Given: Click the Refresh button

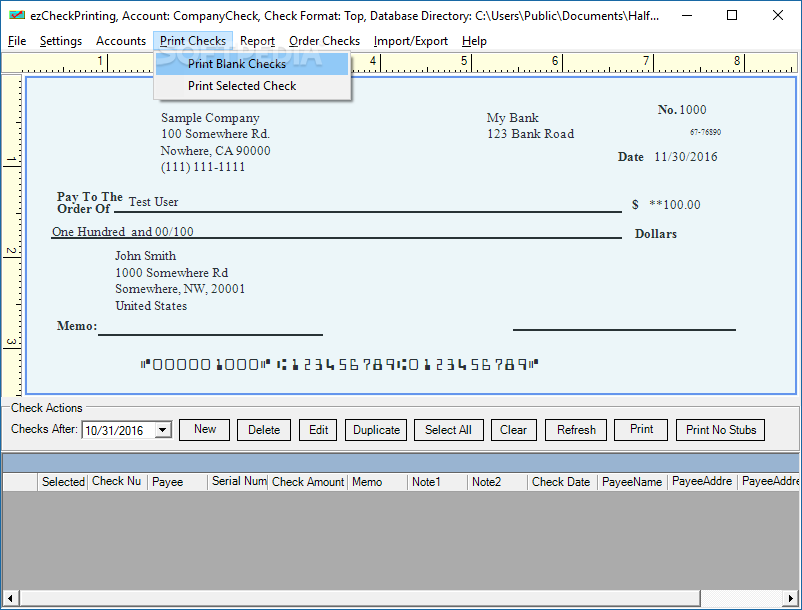Looking at the screenshot, I should (576, 430).
